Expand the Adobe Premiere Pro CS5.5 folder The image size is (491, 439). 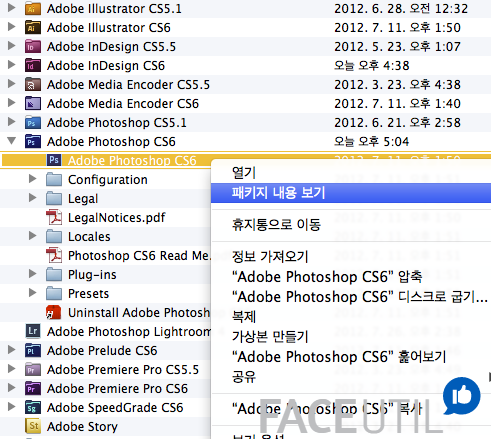tap(12, 369)
